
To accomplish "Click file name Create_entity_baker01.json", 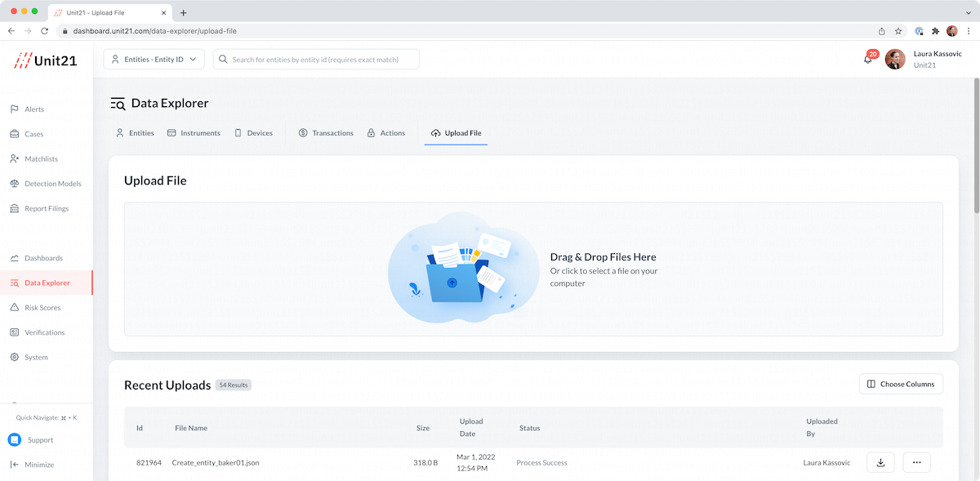I will coord(216,463).
